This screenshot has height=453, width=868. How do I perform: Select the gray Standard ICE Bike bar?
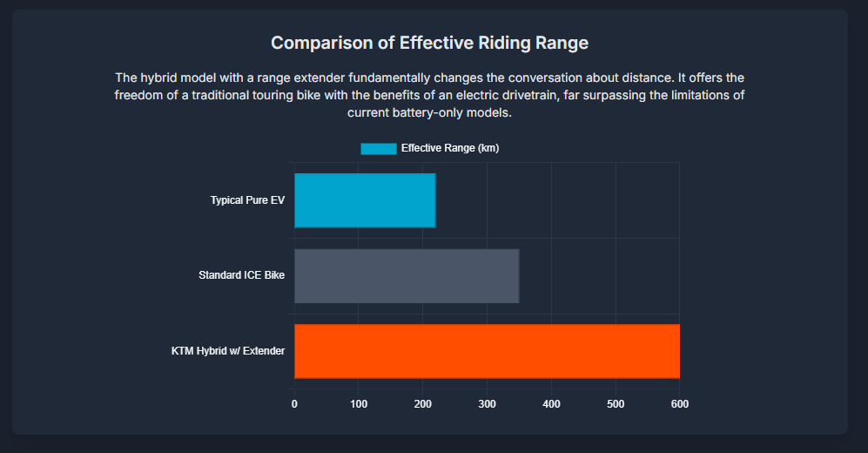click(x=407, y=276)
